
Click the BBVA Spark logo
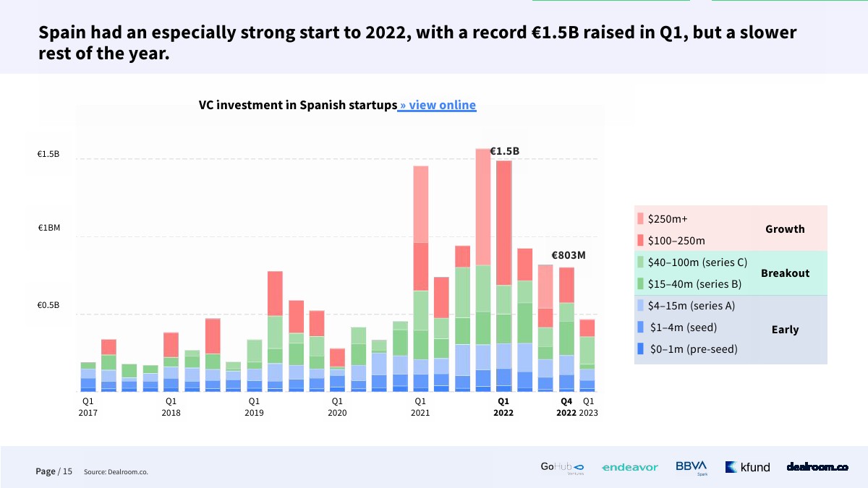pos(692,468)
